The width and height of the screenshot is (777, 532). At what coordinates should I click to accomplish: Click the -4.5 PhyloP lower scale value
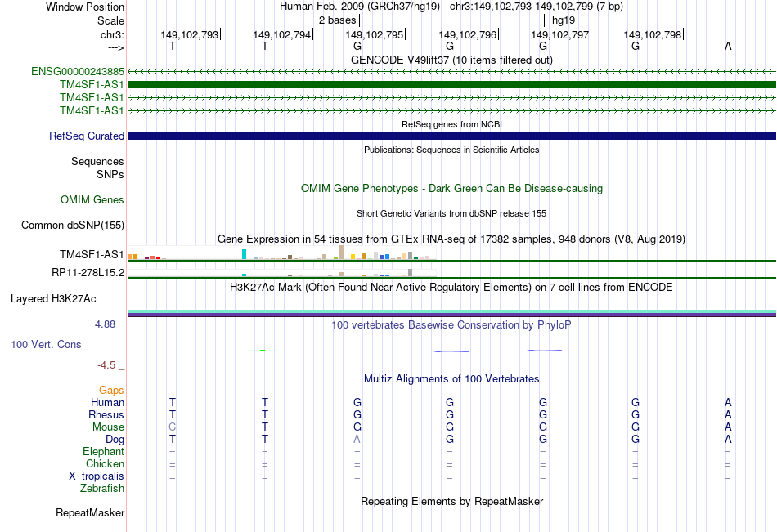106,365
